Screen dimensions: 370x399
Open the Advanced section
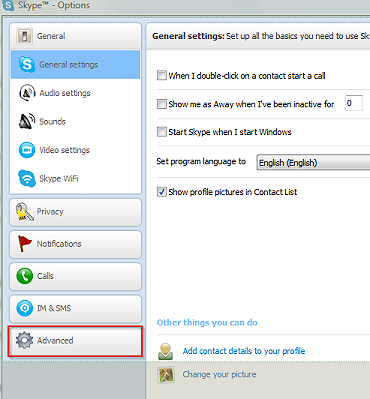pos(75,341)
